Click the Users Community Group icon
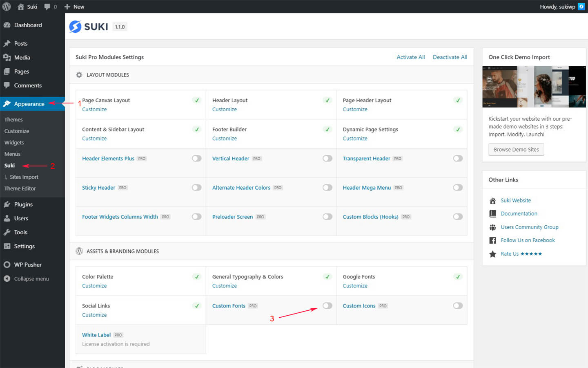 tap(493, 227)
